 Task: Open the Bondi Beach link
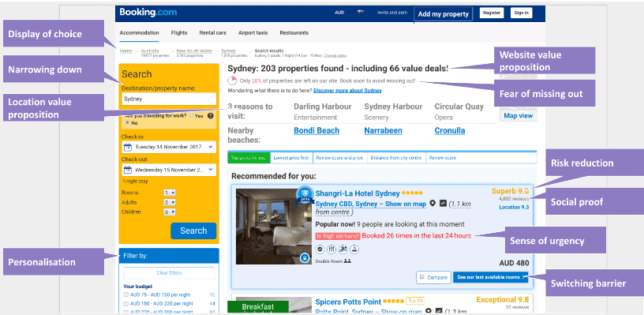click(316, 130)
